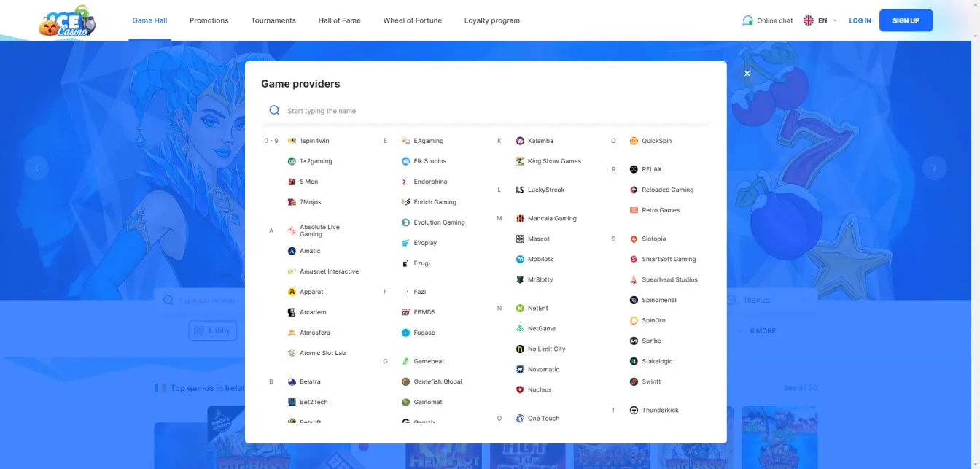Viewport: 980px width, 469px height.
Task: Click the Fugaso provider icon
Action: click(406, 333)
